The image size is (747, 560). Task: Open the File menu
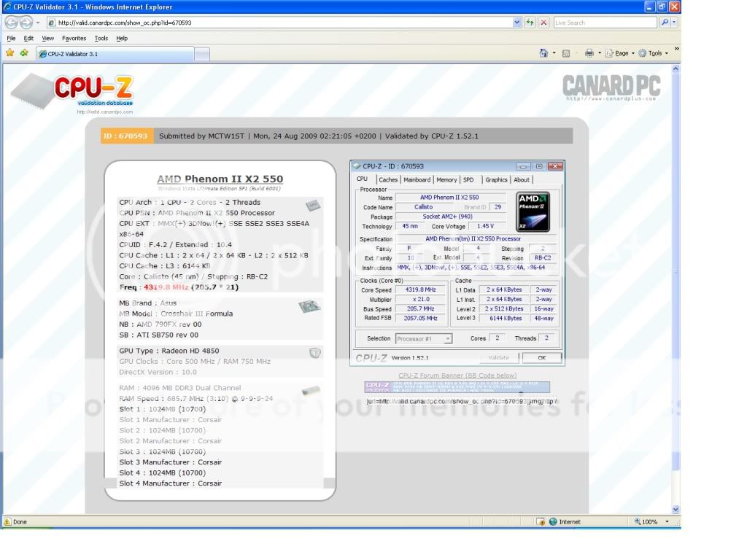pos(12,38)
